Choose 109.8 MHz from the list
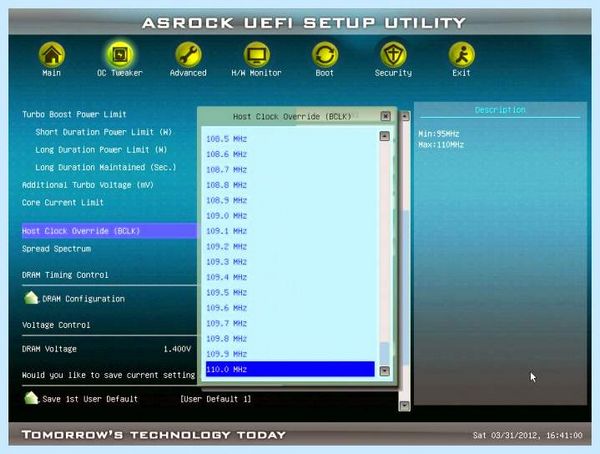The image size is (600, 454). 227,339
